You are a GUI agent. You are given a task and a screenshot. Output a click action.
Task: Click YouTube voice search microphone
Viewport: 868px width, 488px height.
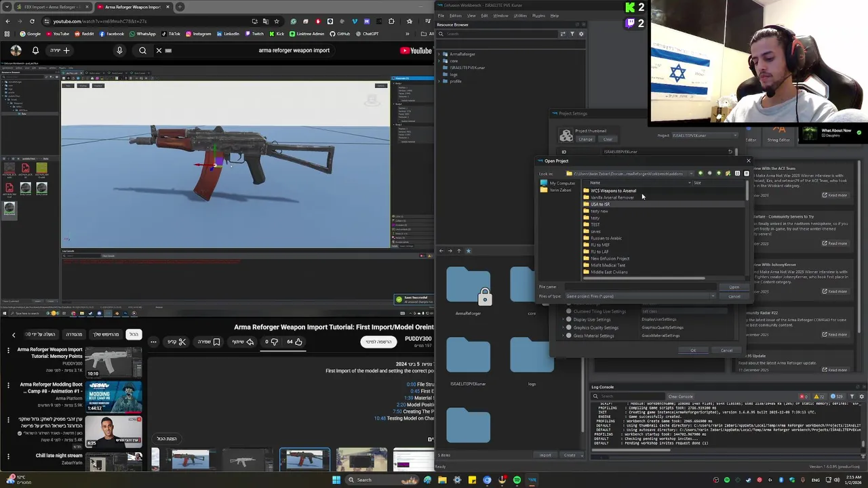tap(119, 50)
